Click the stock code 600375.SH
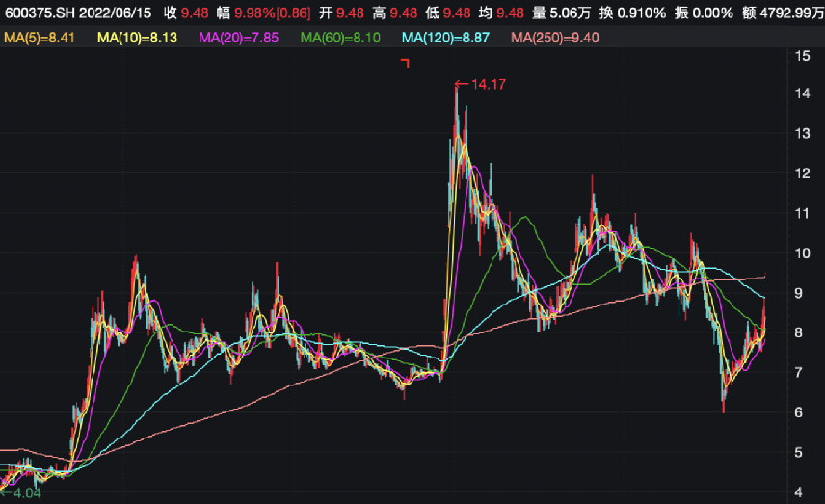Viewport: 825px width, 504px height. (41, 13)
